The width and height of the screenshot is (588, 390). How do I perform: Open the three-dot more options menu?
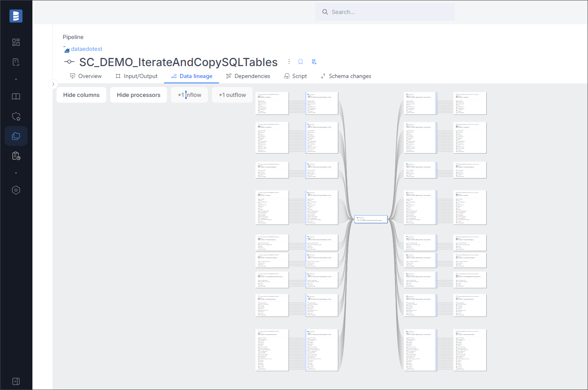coord(289,62)
